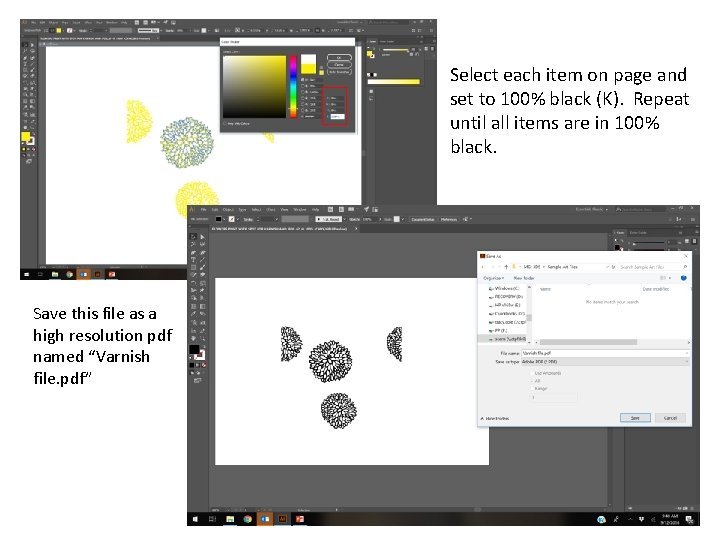This screenshot has width=720, height=540.
Task: Expand the Organize dropdown in Save As
Action: coord(494,278)
